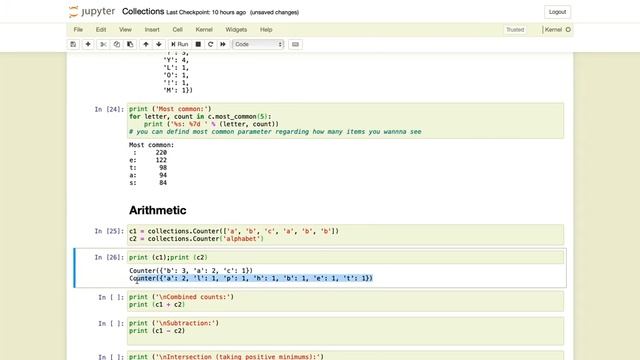The width and height of the screenshot is (640, 360).
Task: Click the kernel status circle indicator
Action: tap(568, 29)
